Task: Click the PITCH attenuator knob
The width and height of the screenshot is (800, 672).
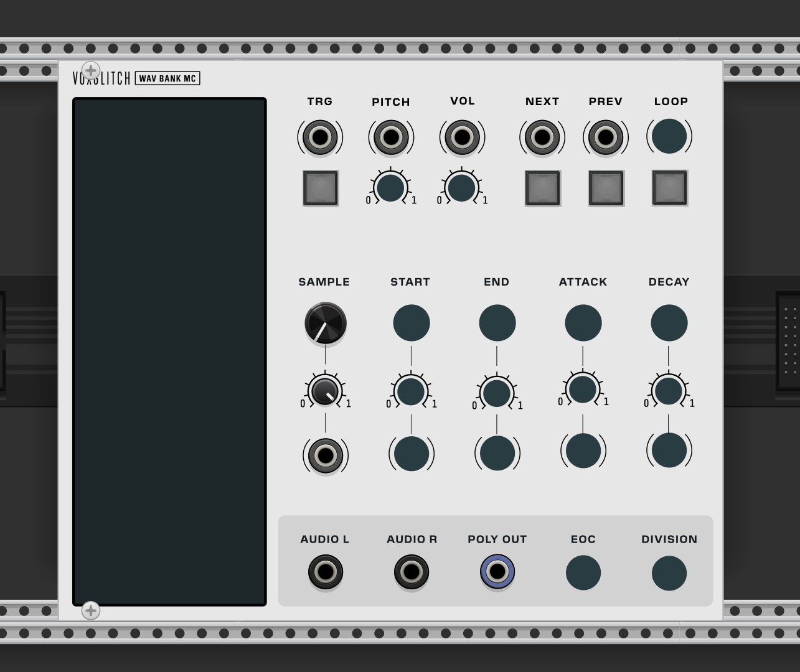Action: coord(390,188)
